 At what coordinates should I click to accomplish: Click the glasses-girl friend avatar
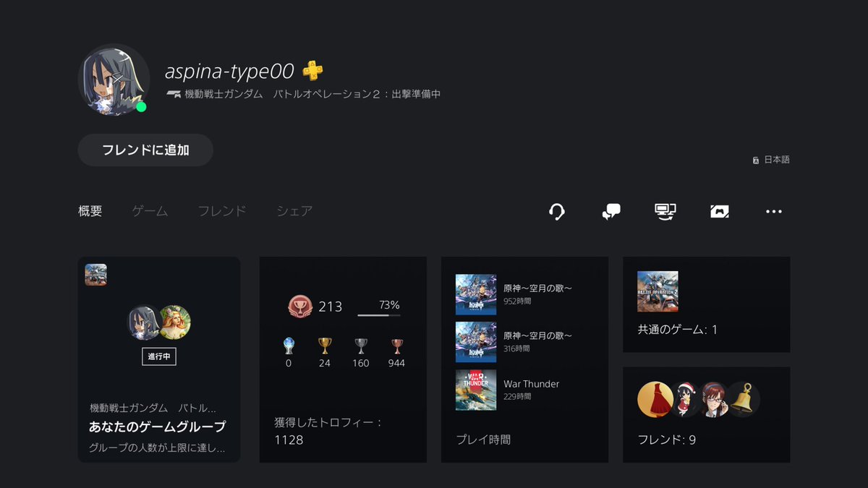pyautogui.click(x=713, y=399)
